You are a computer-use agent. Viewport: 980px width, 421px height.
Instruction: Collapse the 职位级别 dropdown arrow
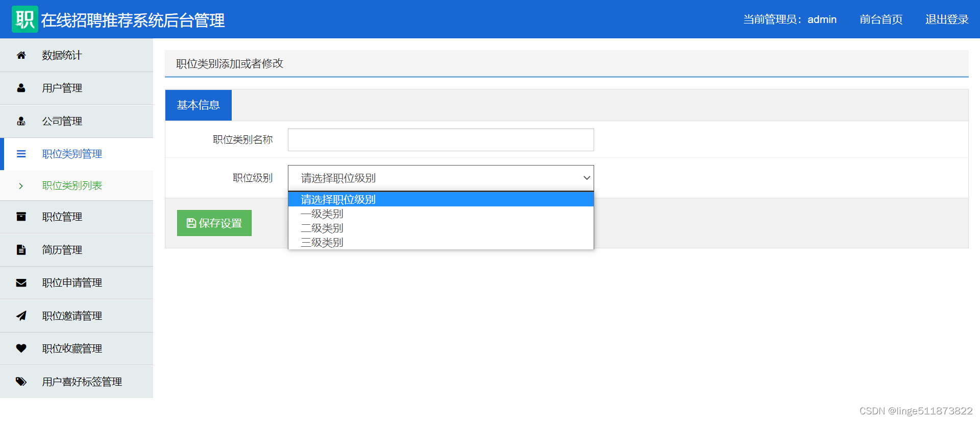[x=586, y=178]
